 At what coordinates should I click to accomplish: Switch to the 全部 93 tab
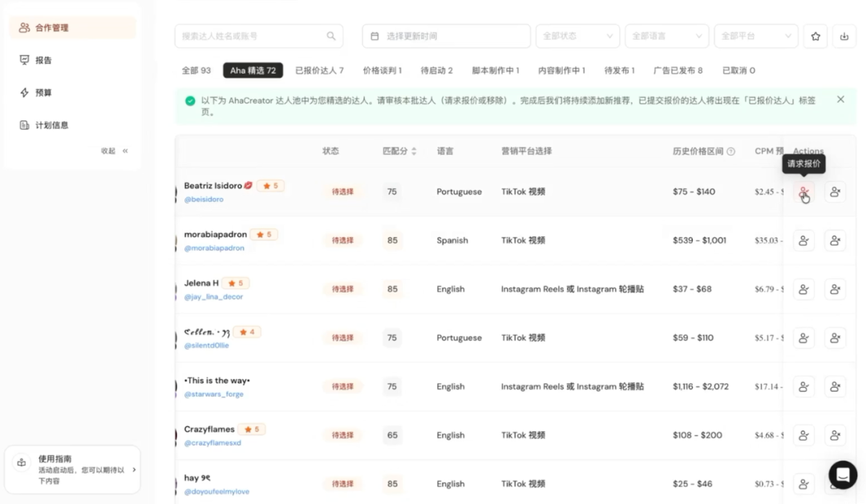196,71
